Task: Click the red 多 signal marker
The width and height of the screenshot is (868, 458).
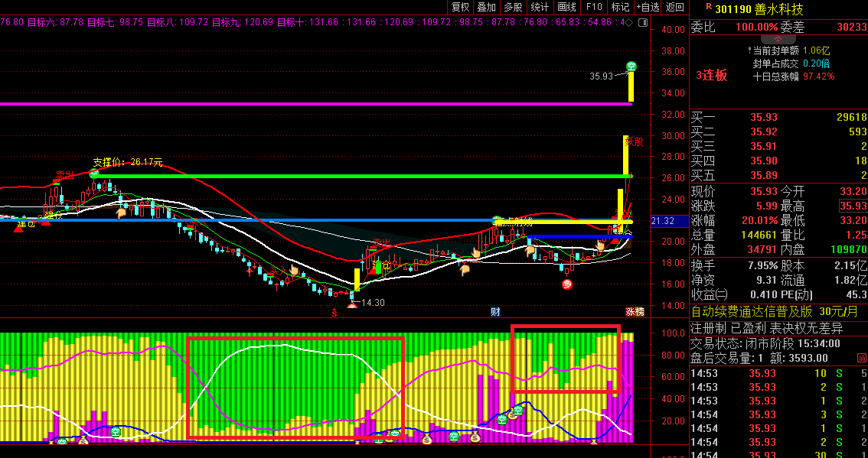Action: (x=567, y=284)
